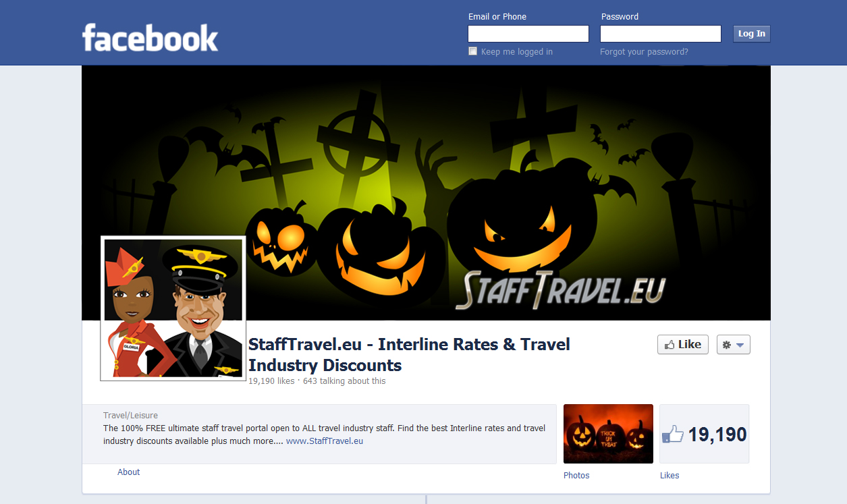Open the Likes section link
847x504 pixels.
(670, 476)
